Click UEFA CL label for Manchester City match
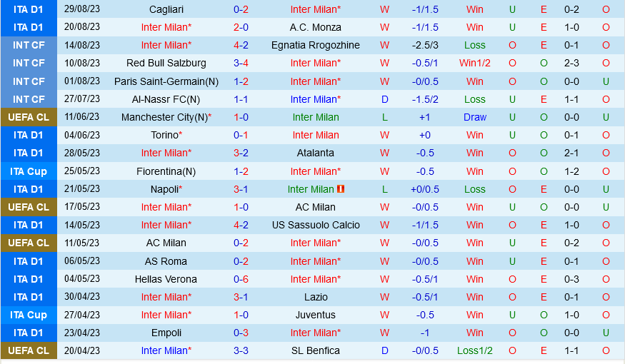625x364 pixels. (x=29, y=117)
